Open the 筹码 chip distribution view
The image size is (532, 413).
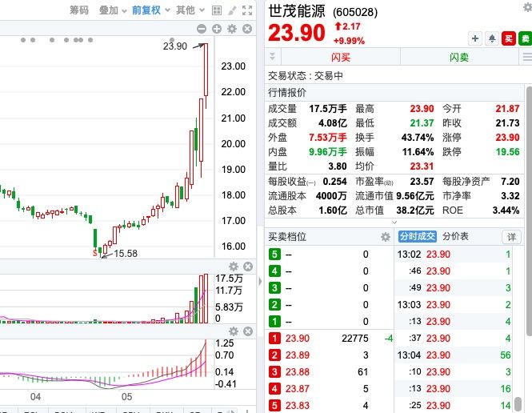click(x=79, y=10)
